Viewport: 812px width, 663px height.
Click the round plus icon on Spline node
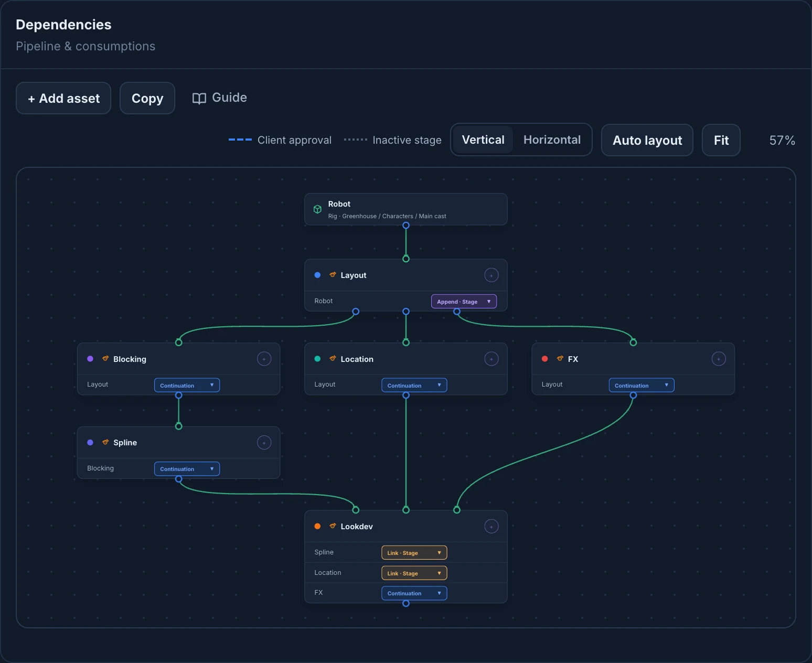click(x=264, y=443)
